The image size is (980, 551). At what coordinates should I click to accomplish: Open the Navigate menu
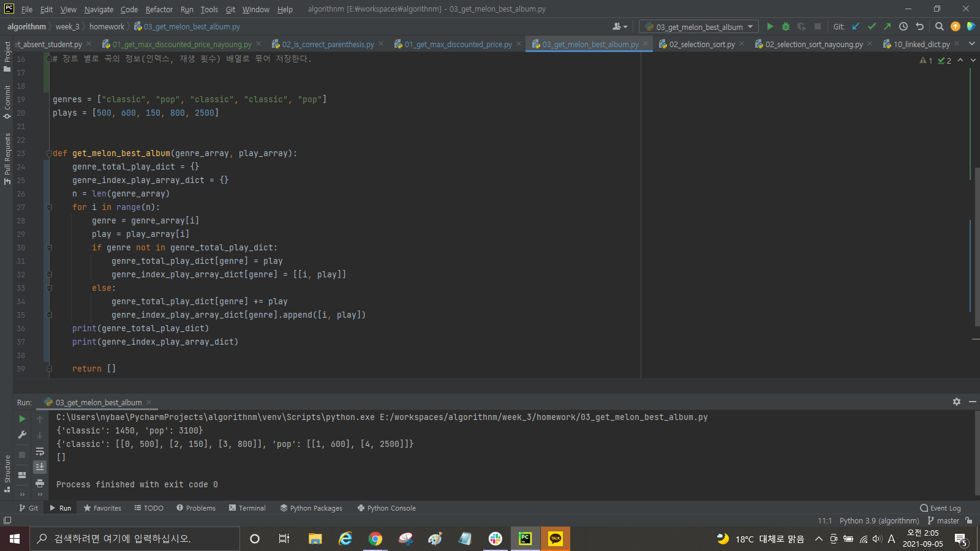99,9
